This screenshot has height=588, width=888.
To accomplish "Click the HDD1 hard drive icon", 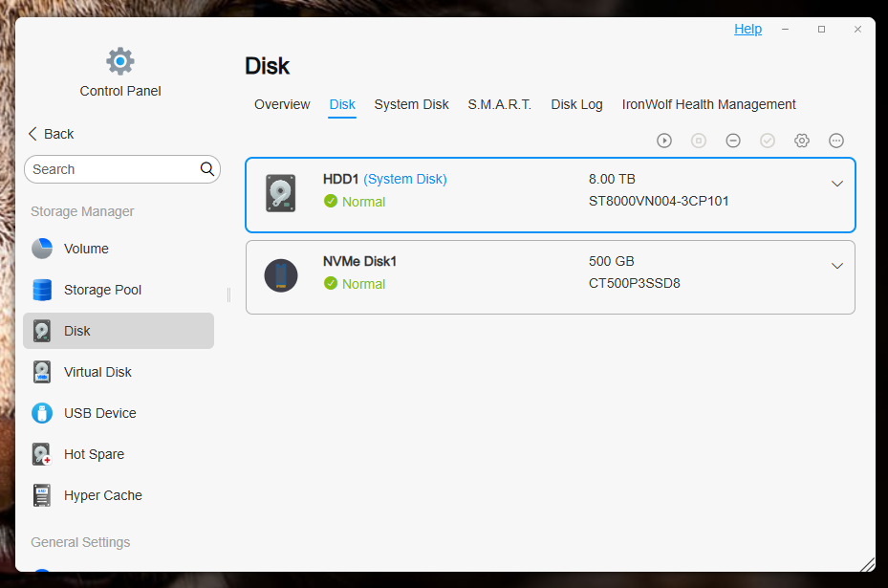I will click(281, 193).
